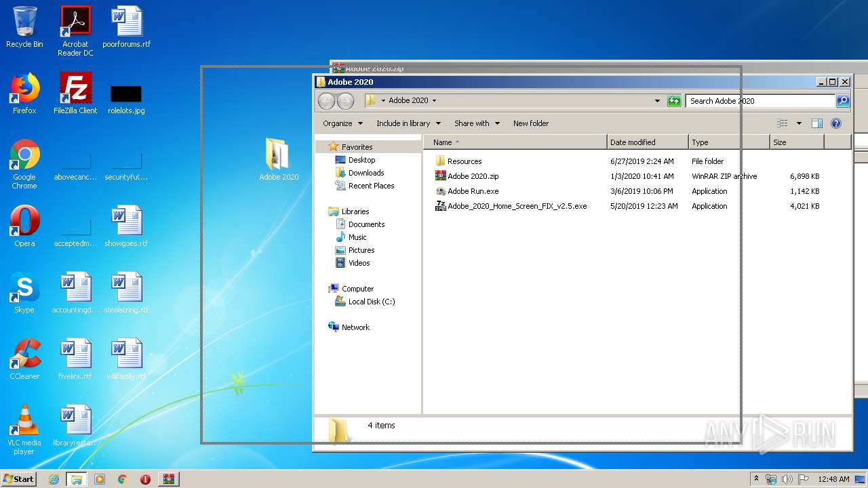
Task: Show the preview pane button
Action: pyautogui.click(x=817, y=123)
